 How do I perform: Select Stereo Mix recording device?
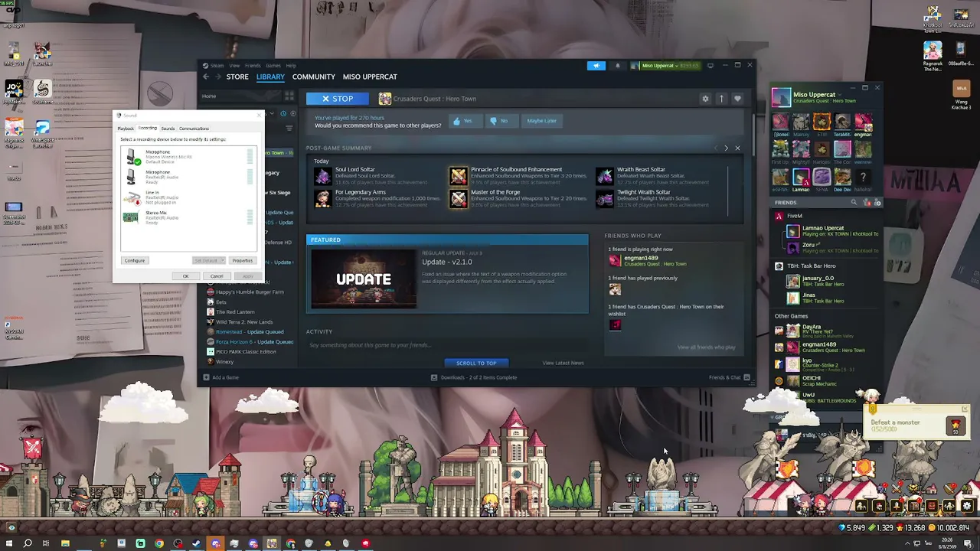[x=188, y=217]
